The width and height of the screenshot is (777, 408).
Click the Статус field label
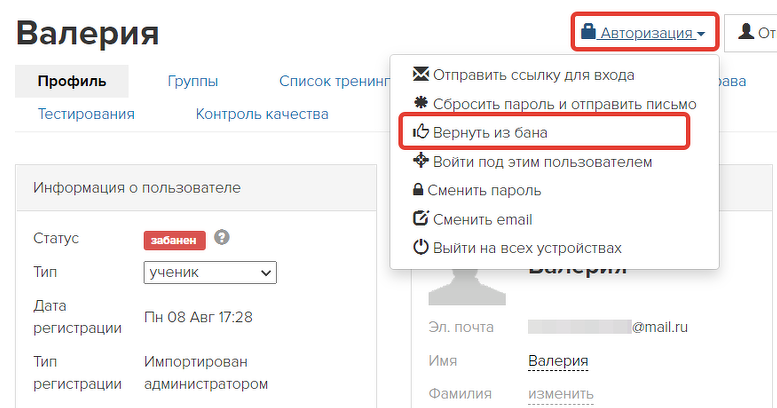[56, 238]
